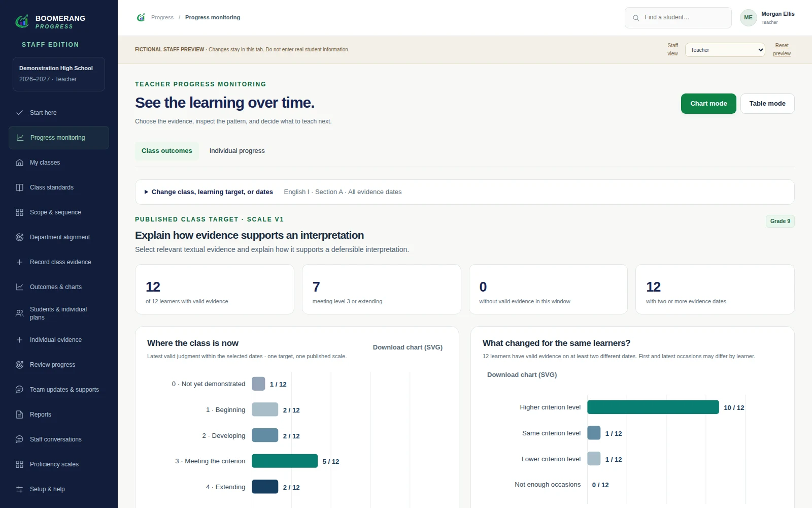The height and width of the screenshot is (508, 812).
Task: Click the Progress monitoring chart icon
Action: (20, 138)
